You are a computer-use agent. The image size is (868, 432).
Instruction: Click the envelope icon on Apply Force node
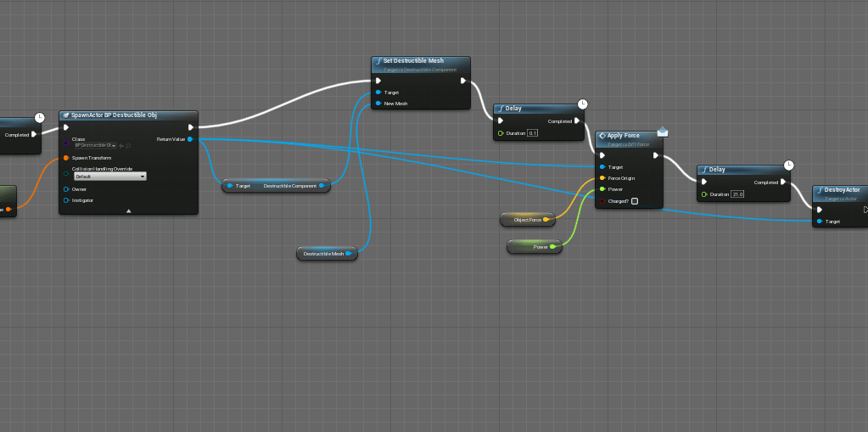663,131
